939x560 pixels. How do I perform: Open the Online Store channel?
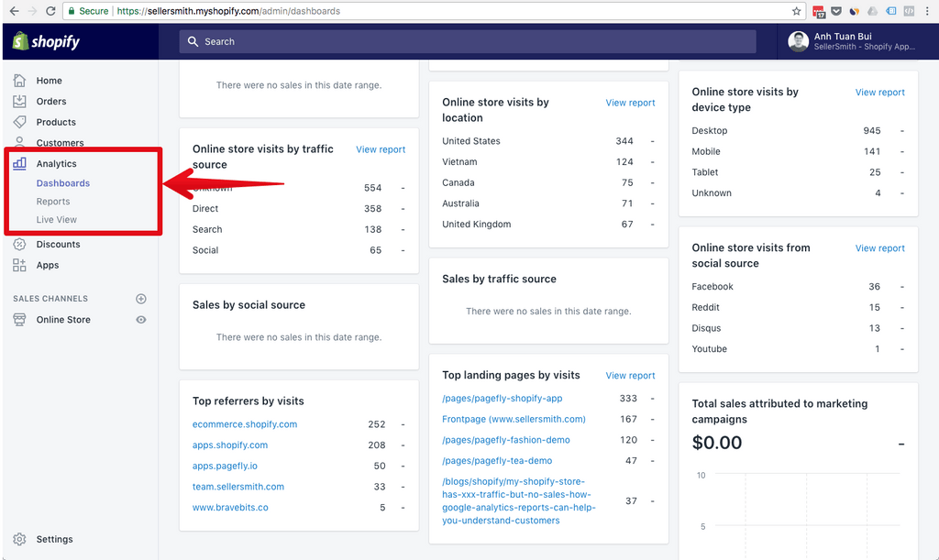tap(63, 320)
